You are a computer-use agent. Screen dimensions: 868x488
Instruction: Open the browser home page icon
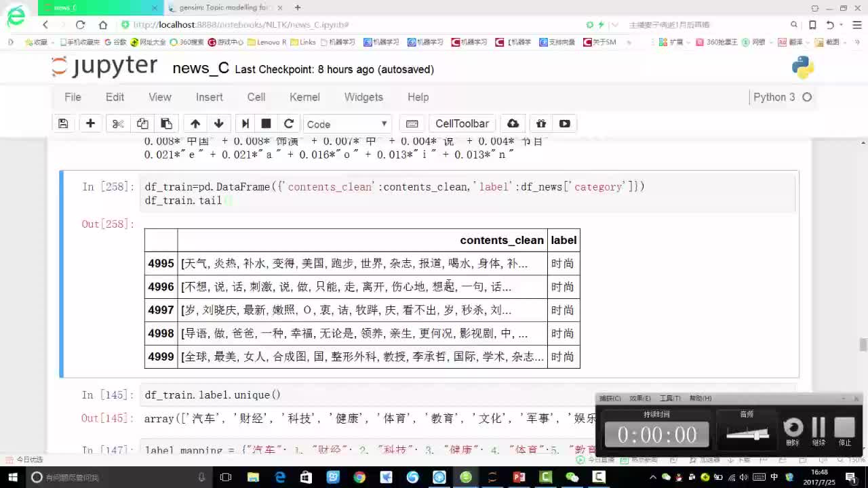click(x=103, y=24)
